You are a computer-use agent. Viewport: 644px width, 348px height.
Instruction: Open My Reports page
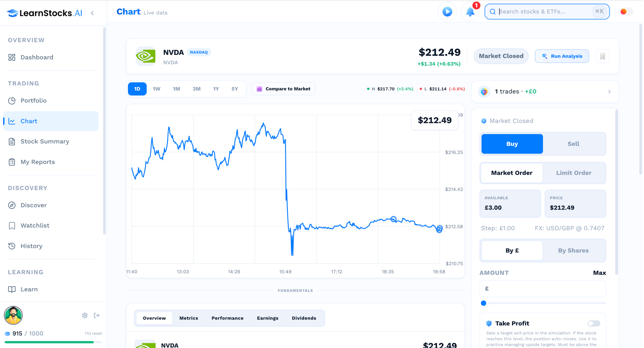click(51, 162)
